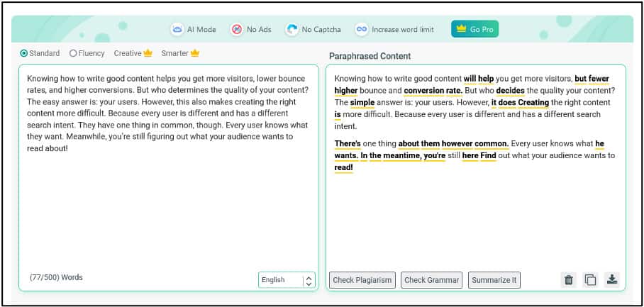The width and height of the screenshot is (644, 307).
Task: Click the Increase word limit infinity icon
Action: (362, 29)
